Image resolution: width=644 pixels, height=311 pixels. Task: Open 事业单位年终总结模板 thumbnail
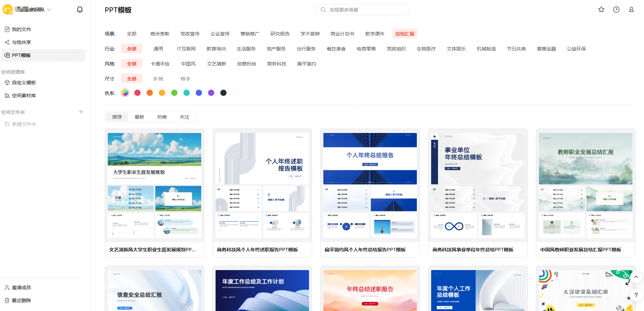(x=478, y=186)
